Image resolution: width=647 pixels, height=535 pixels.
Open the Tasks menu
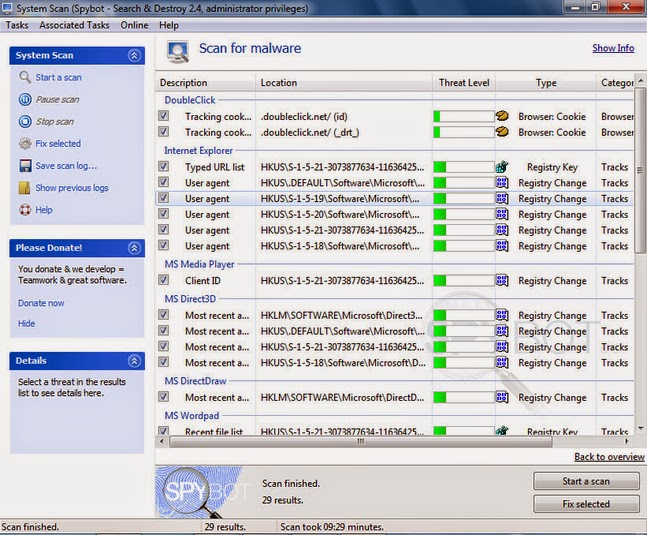(17, 25)
